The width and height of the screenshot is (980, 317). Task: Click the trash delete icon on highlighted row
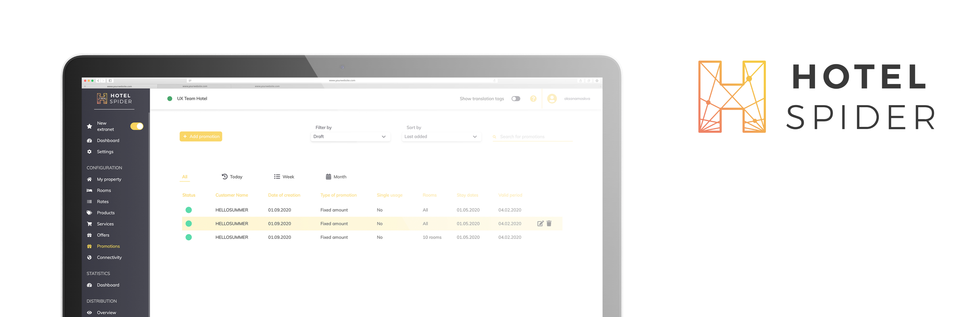click(549, 223)
